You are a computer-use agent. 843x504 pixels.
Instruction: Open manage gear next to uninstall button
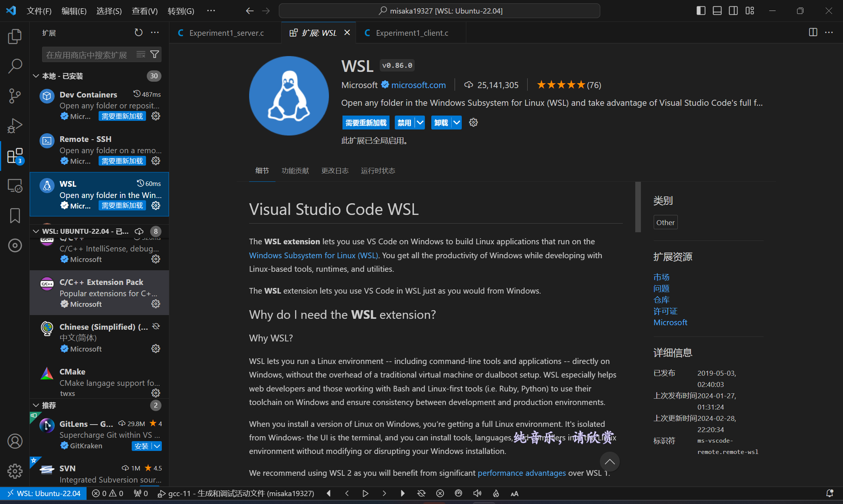point(473,122)
